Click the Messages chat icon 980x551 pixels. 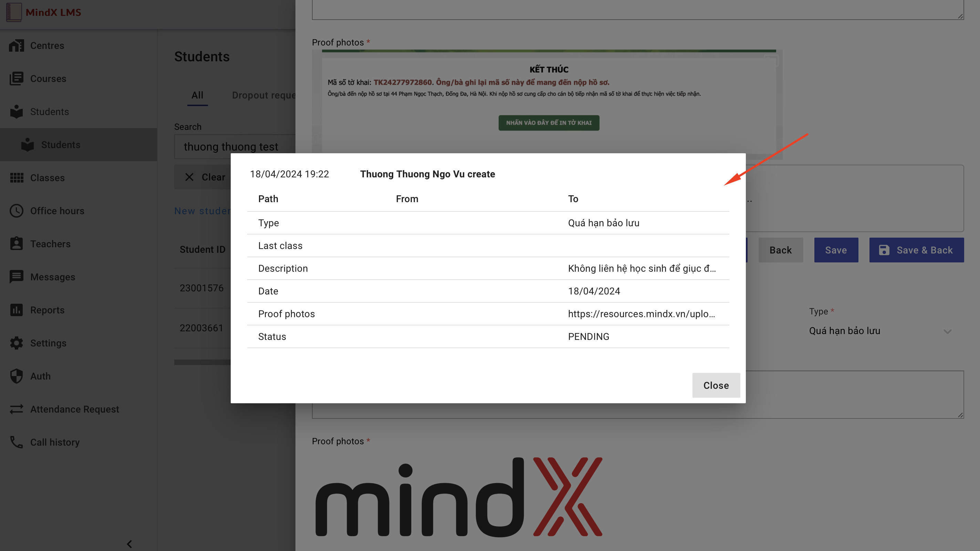(x=17, y=277)
